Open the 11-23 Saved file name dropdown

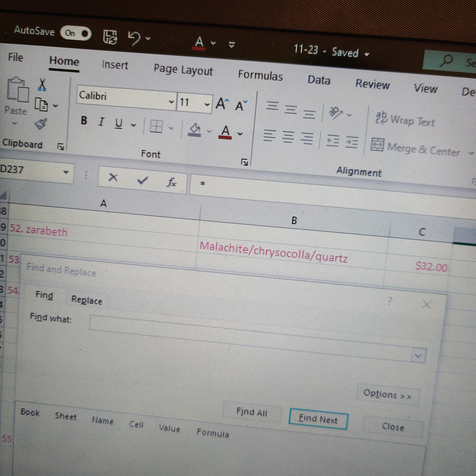(367, 55)
